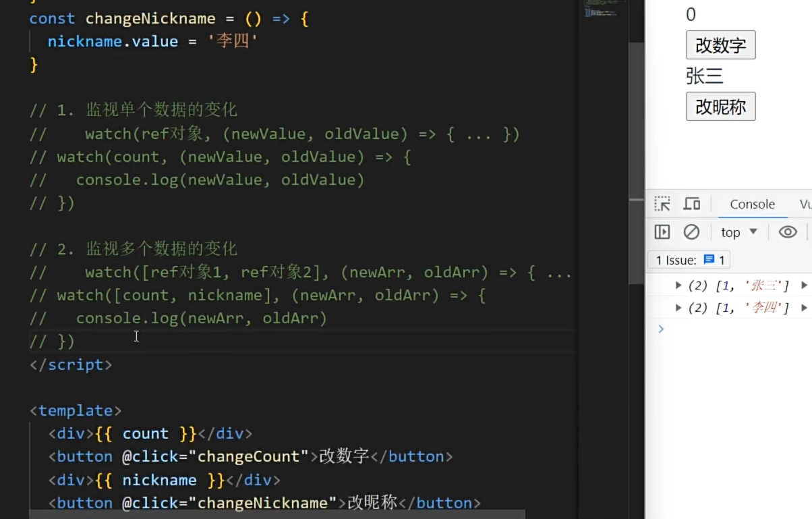812x519 pixels.
Task: Click the 改数字 button on the page
Action: tap(720, 45)
